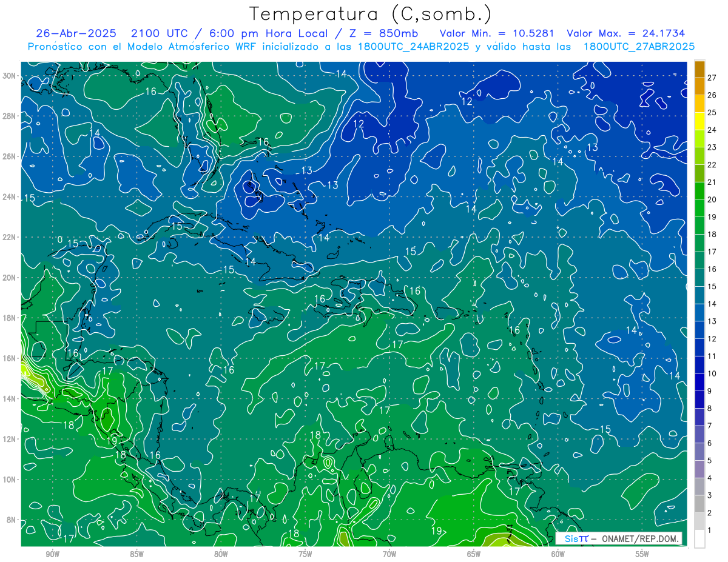Click the '24' label on the color bar
This screenshot has height=562, width=728.
point(712,129)
